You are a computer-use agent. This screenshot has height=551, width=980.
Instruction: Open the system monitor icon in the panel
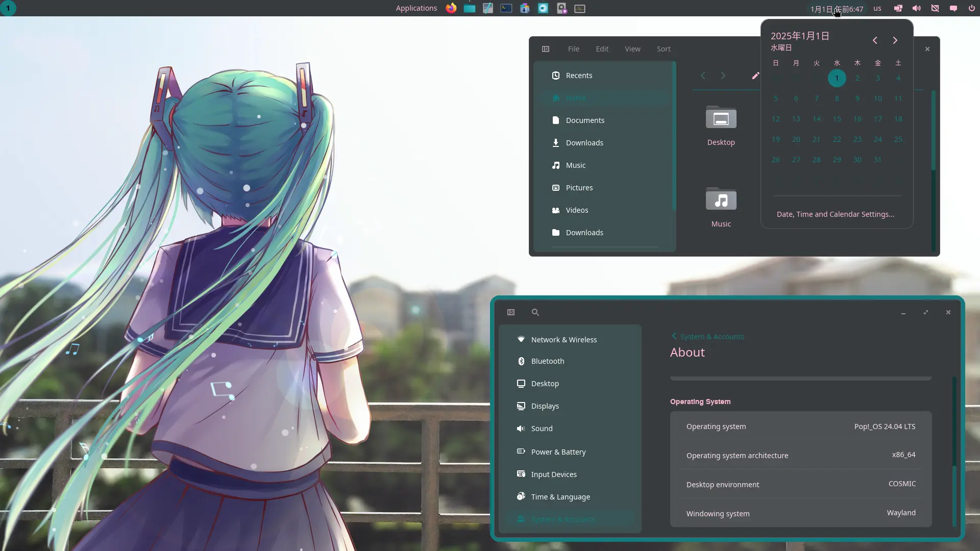pyautogui.click(x=580, y=8)
